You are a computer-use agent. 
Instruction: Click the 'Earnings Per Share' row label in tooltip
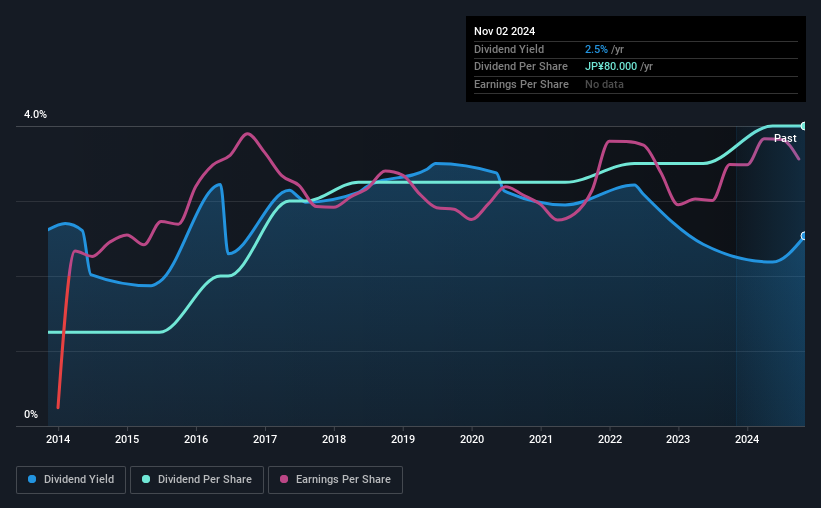[x=521, y=84]
